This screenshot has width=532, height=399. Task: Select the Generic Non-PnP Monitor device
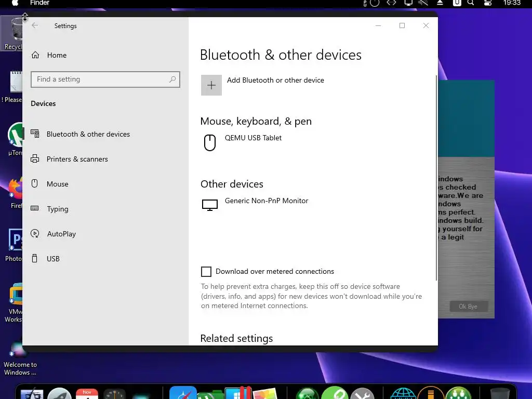click(x=255, y=205)
